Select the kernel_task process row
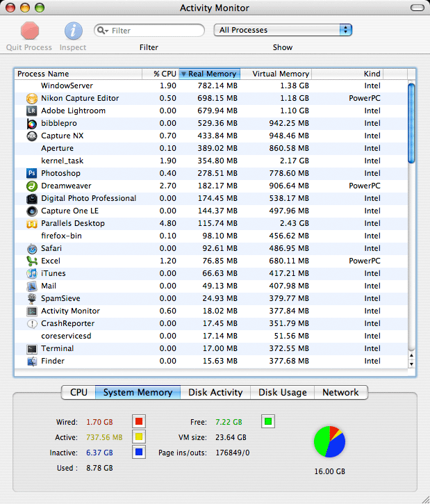Image resolution: width=430 pixels, height=504 pixels. [x=211, y=161]
